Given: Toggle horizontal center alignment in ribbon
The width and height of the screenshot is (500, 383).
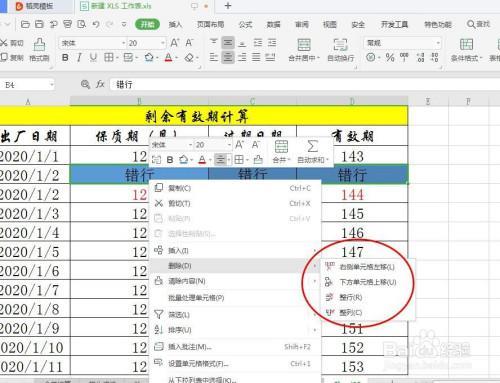Looking at the screenshot, I should click(x=228, y=57).
